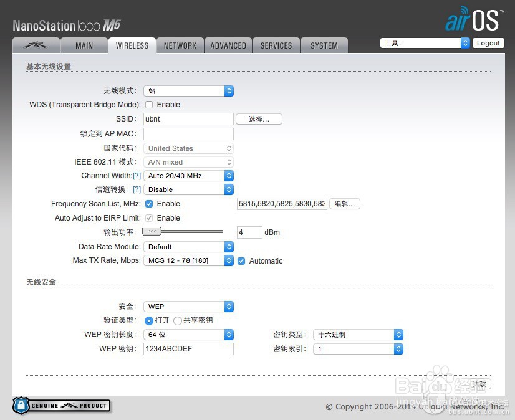
Task: Toggle the Automatic TX rate checkbox
Action: pos(241,261)
